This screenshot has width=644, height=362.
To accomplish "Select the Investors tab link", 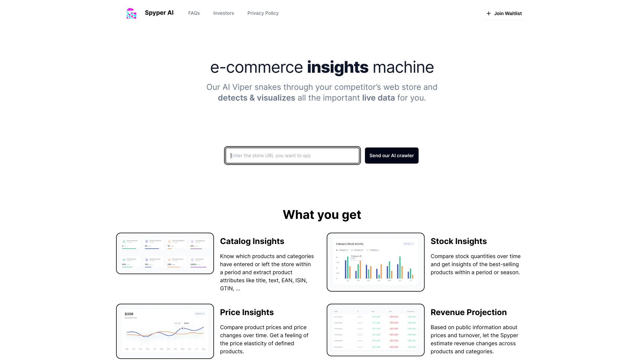I will point(223,13).
